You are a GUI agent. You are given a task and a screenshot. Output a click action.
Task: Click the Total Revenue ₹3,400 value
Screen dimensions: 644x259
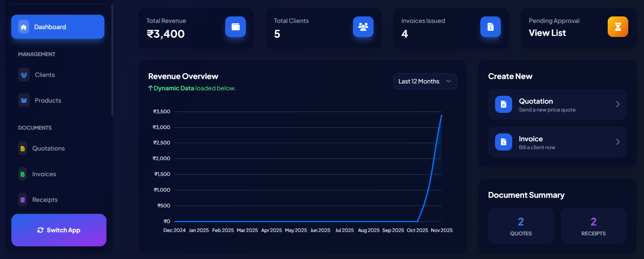tap(166, 34)
